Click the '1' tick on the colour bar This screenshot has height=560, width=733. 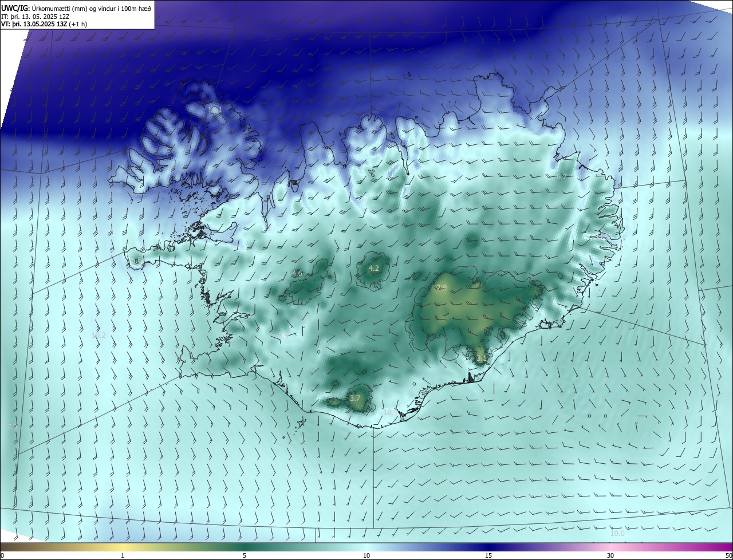coord(123,555)
